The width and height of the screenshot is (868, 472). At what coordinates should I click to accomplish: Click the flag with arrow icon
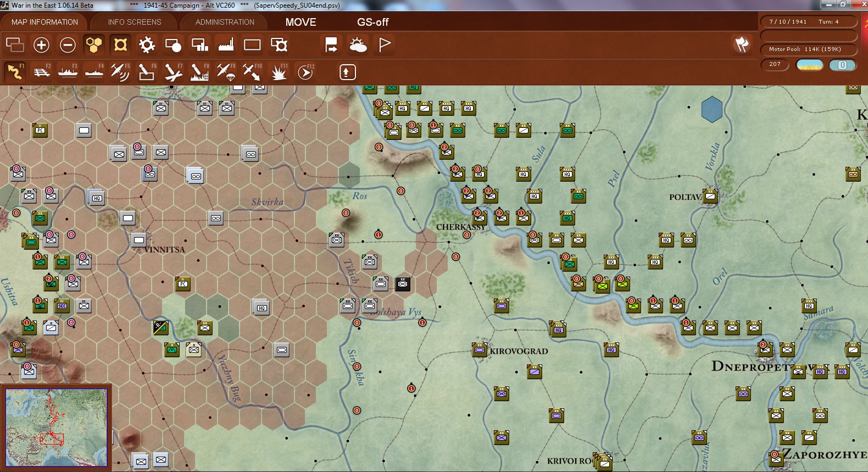pyautogui.click(x=331, y=44)
